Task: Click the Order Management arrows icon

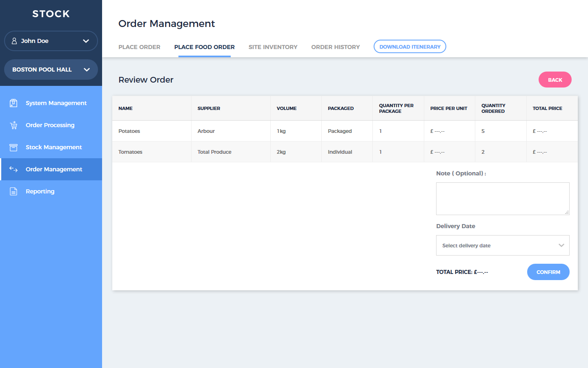Action: [13, 169]
